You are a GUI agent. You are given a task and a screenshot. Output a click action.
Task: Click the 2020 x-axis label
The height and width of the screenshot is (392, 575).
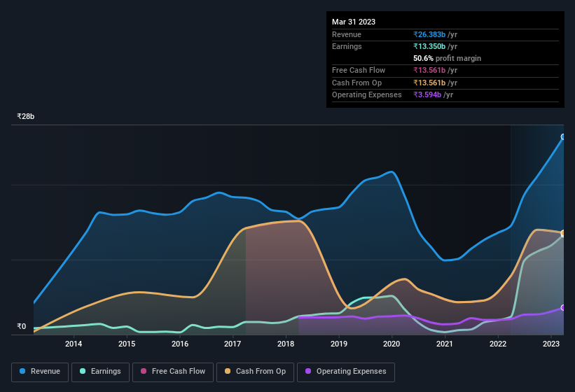[392, 344]
